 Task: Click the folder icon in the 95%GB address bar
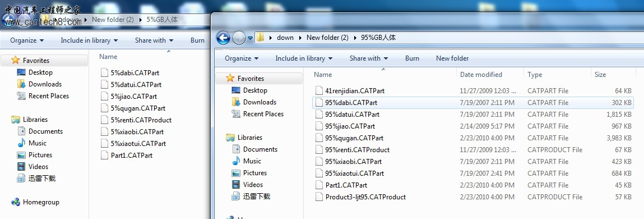260,38
